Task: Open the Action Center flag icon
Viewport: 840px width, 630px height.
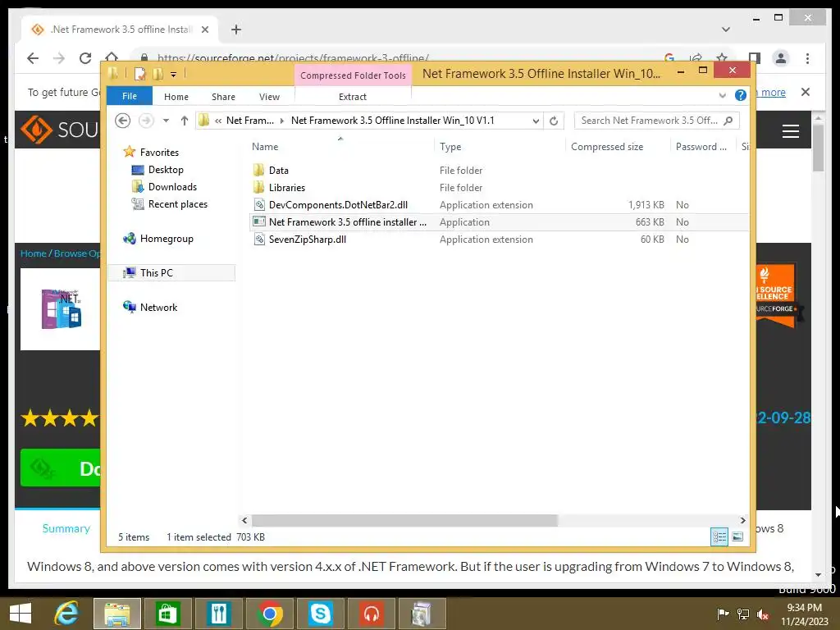Action: 722,614
